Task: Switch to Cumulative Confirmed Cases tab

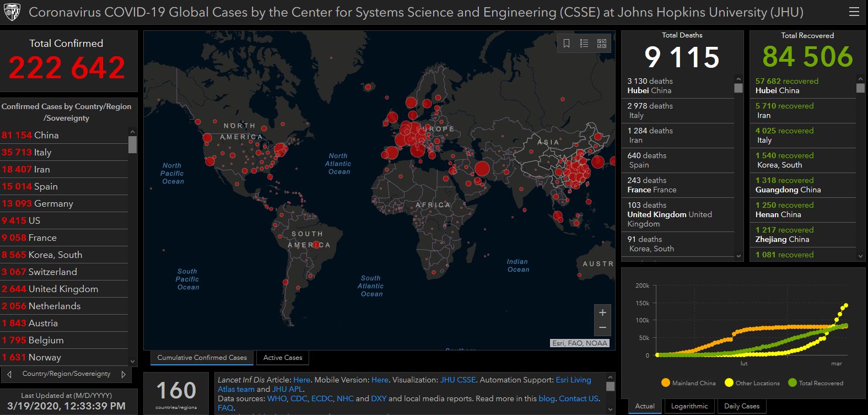Action: [x=202, y=358]
